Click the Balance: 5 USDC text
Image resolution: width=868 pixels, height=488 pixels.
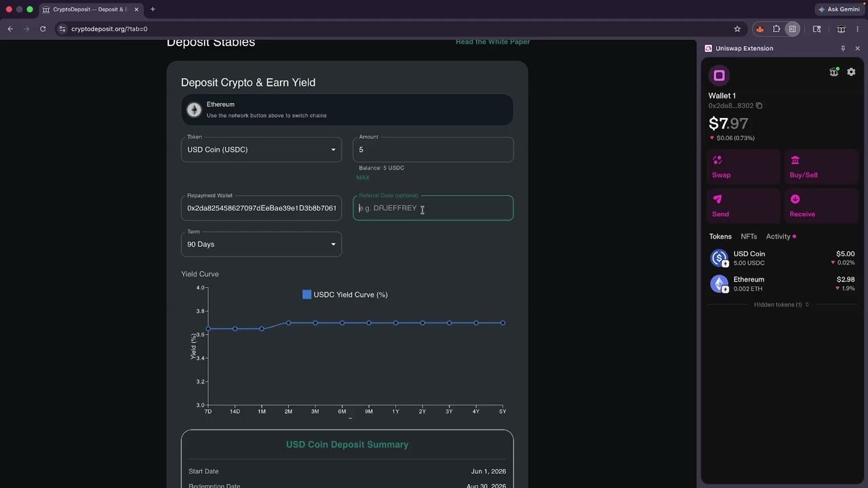pyautogui.click(x=382, y=168)
